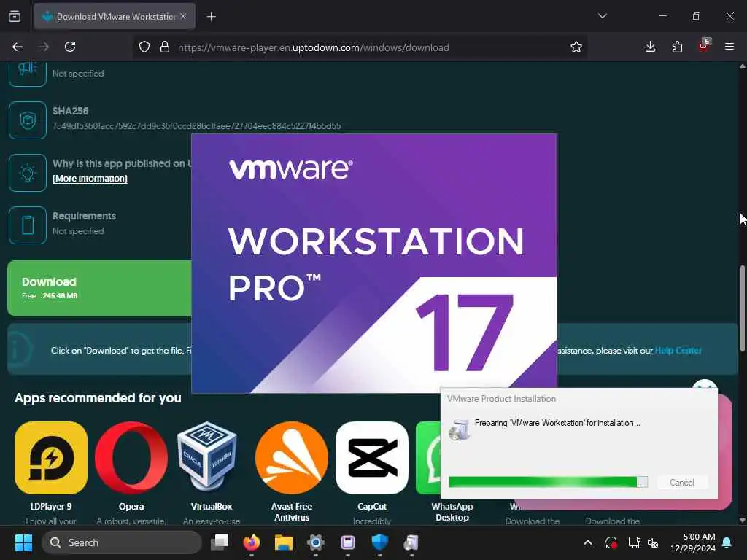This screenshot has height=560, width=747.
Task: Click the sync update tray icon
Action: [x=611, y=542]
